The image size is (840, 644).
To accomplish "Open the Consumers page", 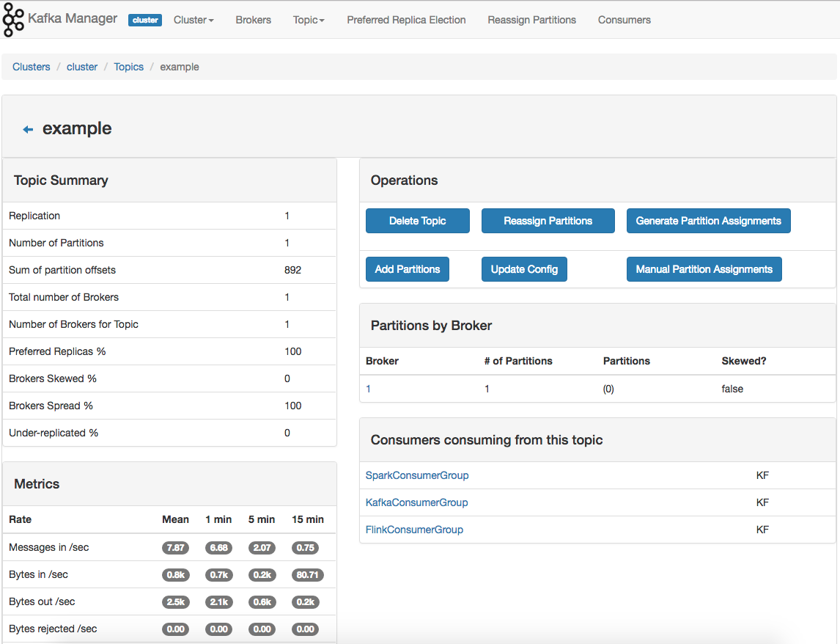I will pyautogui.click(x=624, y=20).
